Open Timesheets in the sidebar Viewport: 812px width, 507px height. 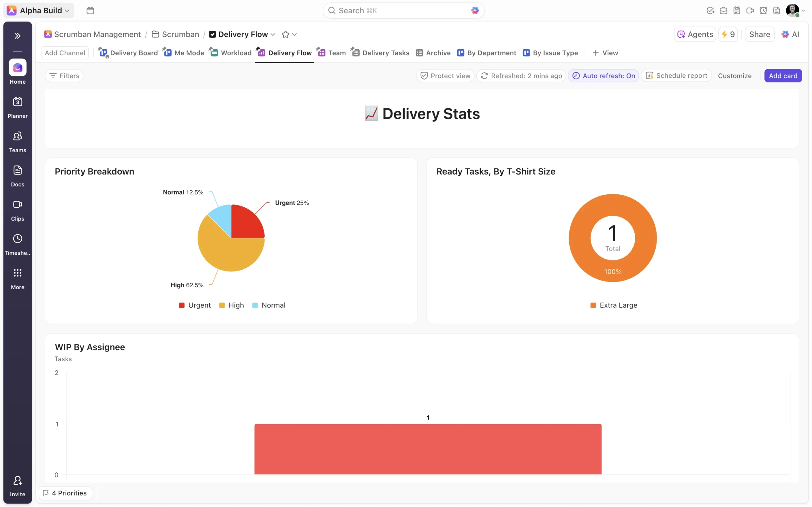coord(17,244)
